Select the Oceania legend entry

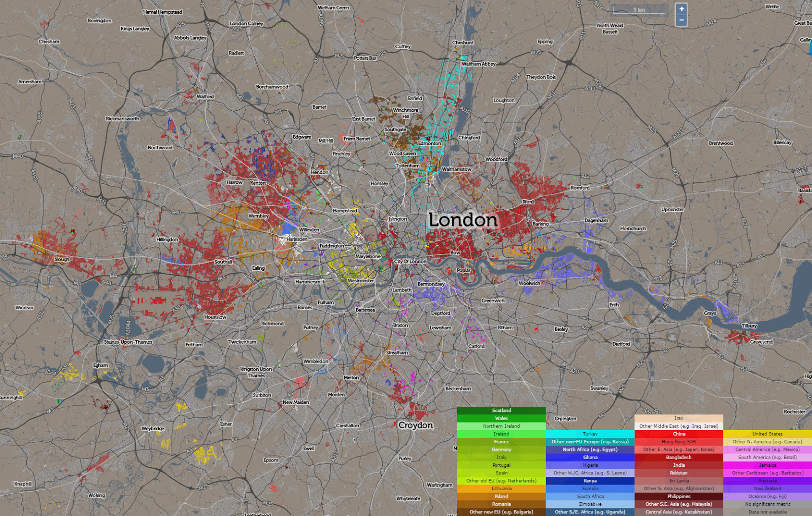click(768, 497)
